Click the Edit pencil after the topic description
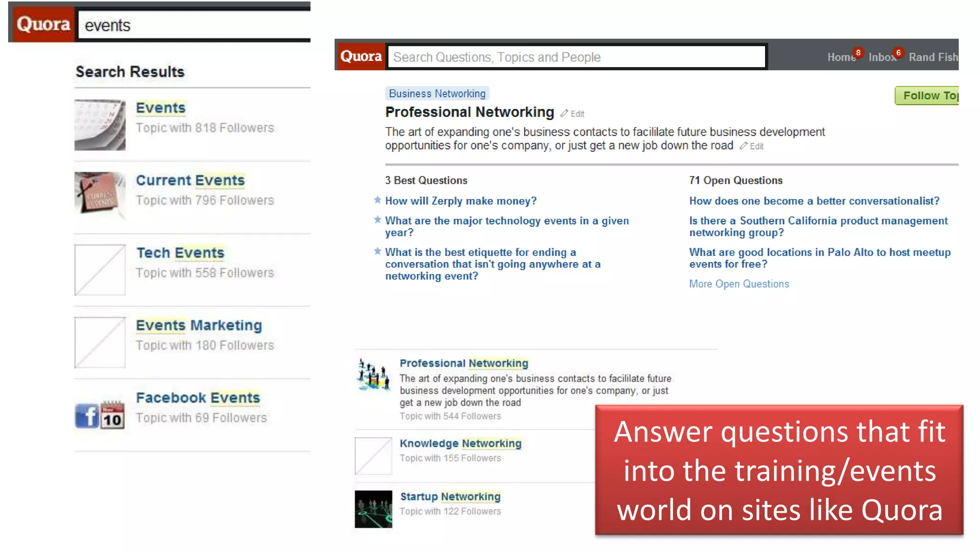Screen dimensions: 980x551 click(x=751, y=146)
